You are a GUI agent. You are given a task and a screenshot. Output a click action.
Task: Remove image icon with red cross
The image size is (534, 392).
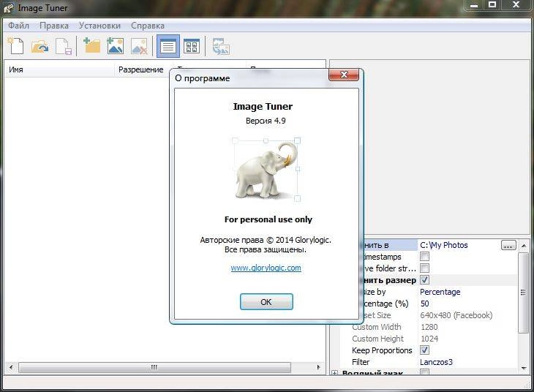(139, 46)
